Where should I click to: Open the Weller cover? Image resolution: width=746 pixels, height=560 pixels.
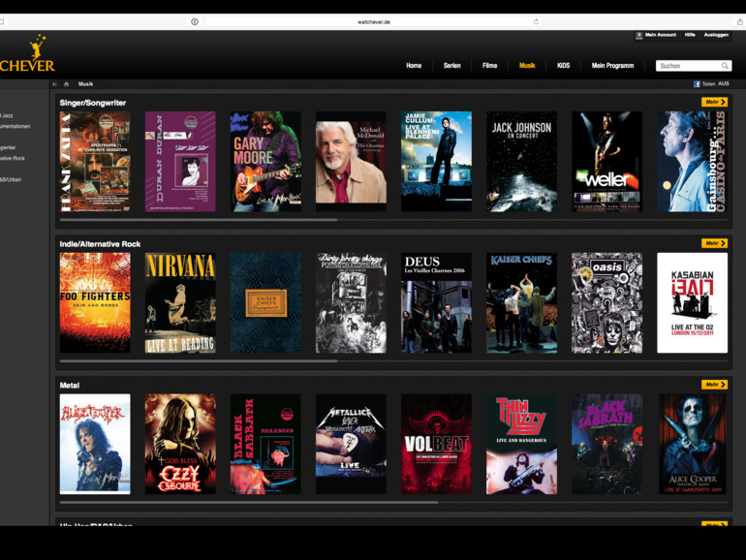(x=607, y=162)
